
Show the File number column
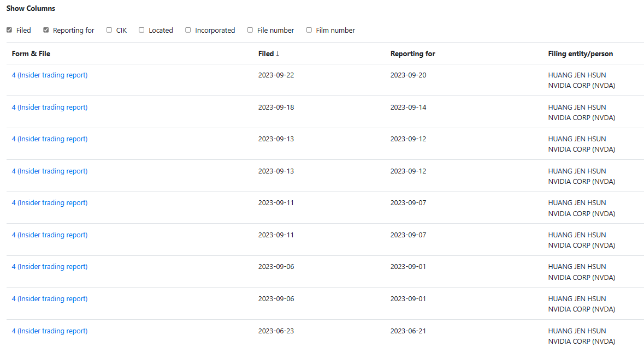pyautogui.click(x=250, y=30)
